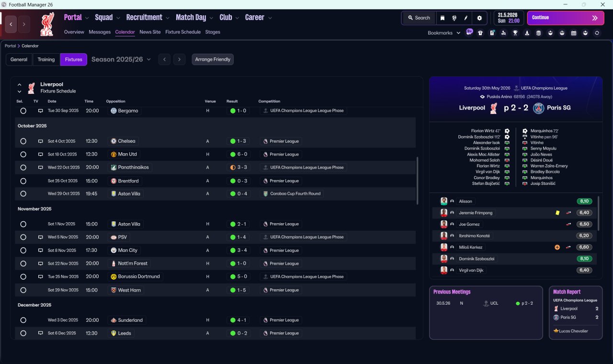Select the West Ham fixture radio circle
Image resolution: width=613 pixels, height=364 pixels.
[x=23, y=290]
